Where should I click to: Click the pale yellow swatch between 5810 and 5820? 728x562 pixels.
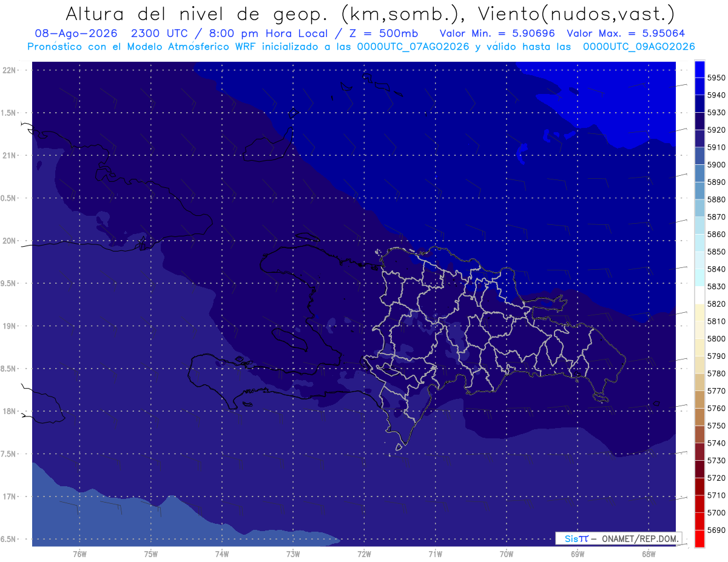[699, 312]
